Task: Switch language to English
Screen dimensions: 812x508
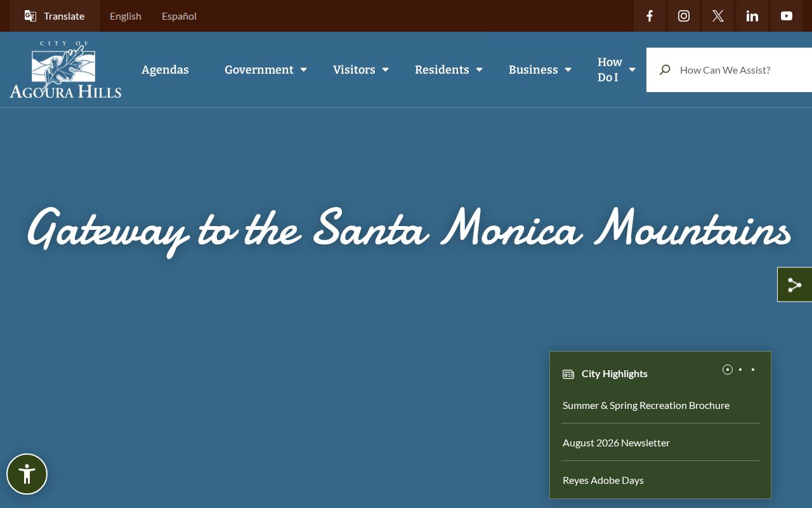Action: (x=126, y=16)
